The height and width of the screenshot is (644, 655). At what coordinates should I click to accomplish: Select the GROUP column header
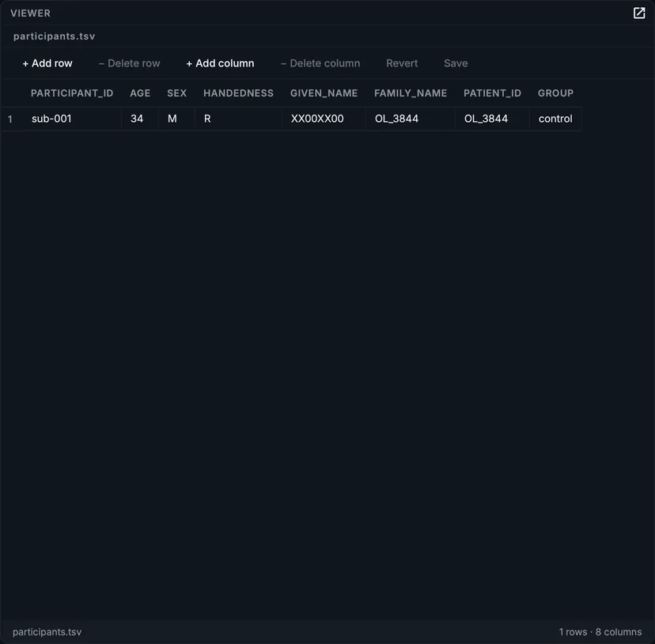[555, 93]
